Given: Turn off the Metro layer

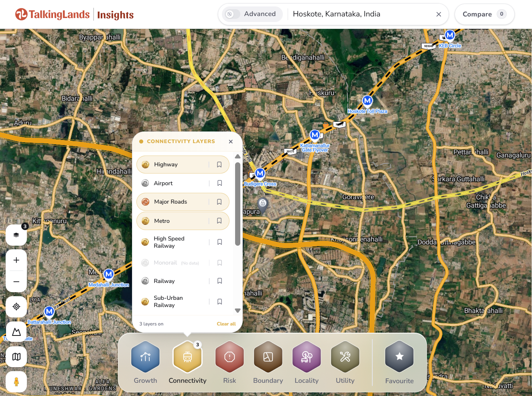Looking at the screenshot, I should [x=183, y=221].
